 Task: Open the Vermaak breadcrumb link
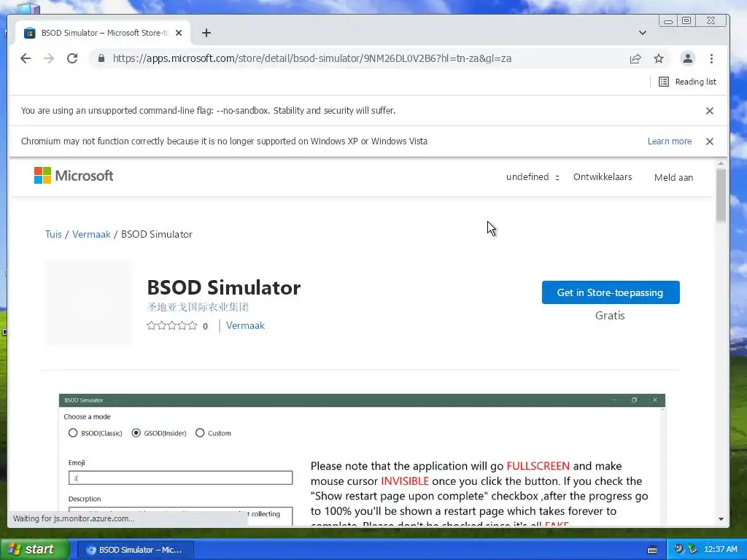point(91,234)
